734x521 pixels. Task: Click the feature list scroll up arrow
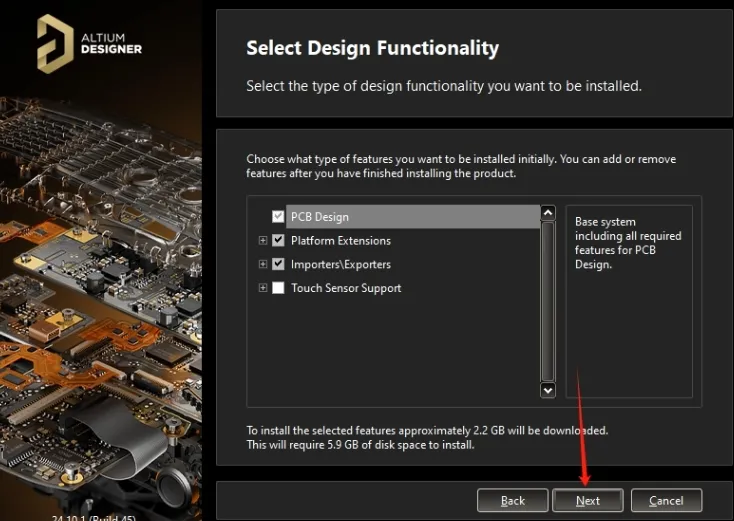coord(548,213)
